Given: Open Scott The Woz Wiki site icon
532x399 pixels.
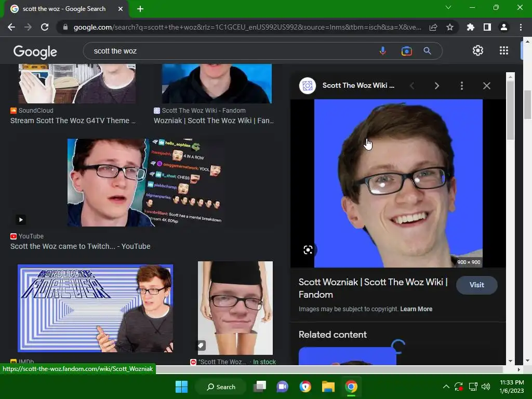Looking at the screenshot, I should (x=308, y=86).
